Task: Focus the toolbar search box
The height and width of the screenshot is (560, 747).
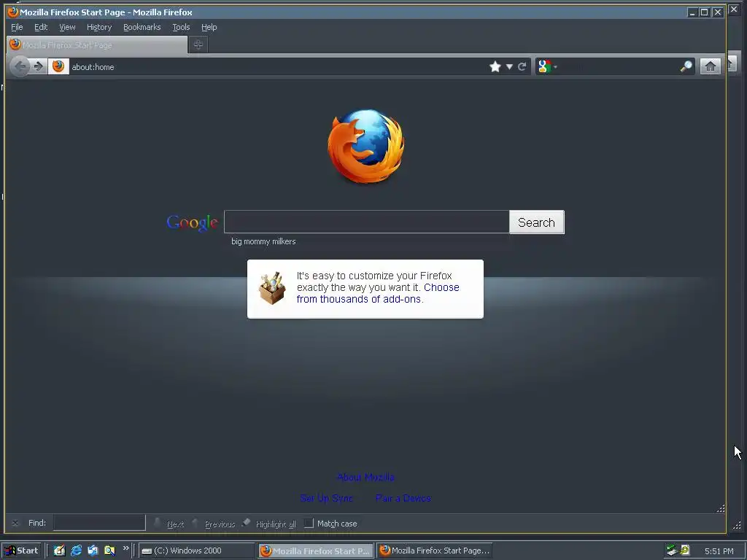Action: pyautogui.click(x=619, y=66)
